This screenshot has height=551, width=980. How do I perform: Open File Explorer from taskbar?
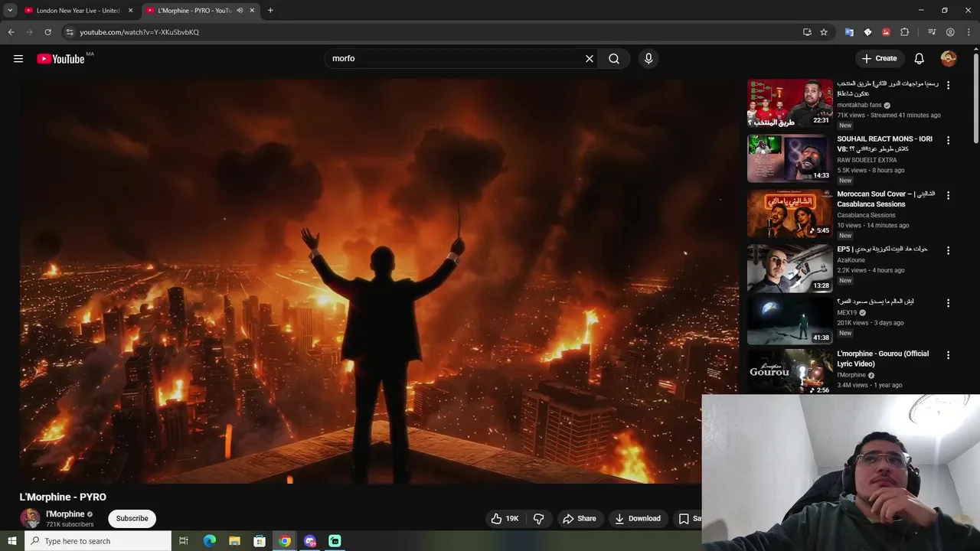(x=234, y=541)
